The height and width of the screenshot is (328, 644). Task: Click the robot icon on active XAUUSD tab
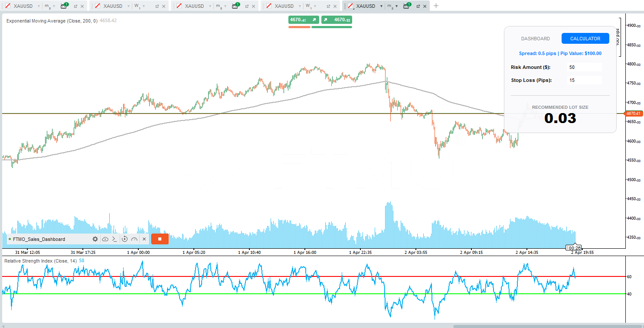pos(407,6)
